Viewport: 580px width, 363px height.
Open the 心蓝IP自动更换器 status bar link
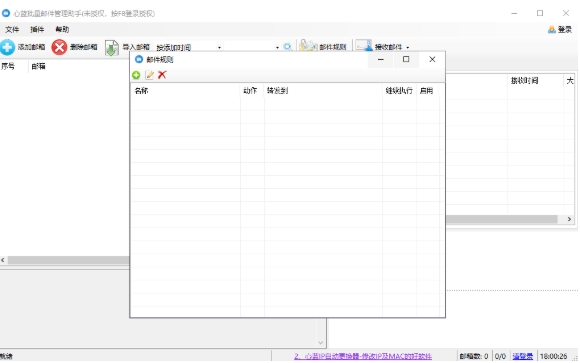(x=363, y=356)
